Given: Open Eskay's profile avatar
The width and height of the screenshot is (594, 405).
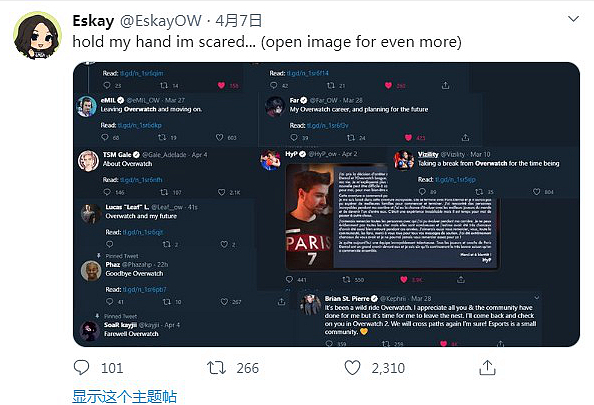Looking at the screenshot, I should coord(38,35).
